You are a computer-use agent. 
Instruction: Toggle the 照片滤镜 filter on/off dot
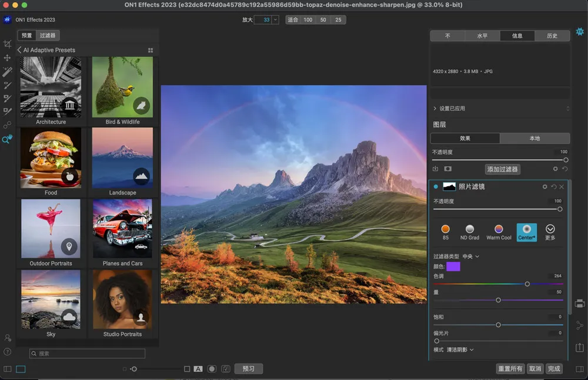click(x=436, y=187)
